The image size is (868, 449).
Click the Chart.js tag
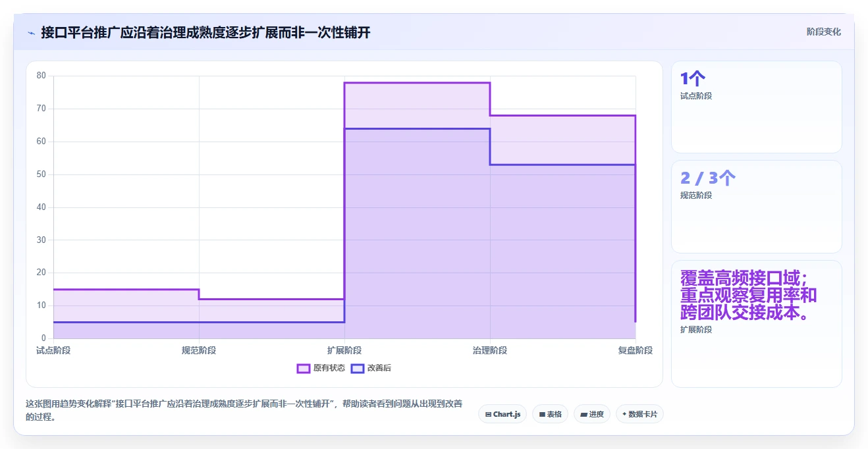[x=502, y=414]
